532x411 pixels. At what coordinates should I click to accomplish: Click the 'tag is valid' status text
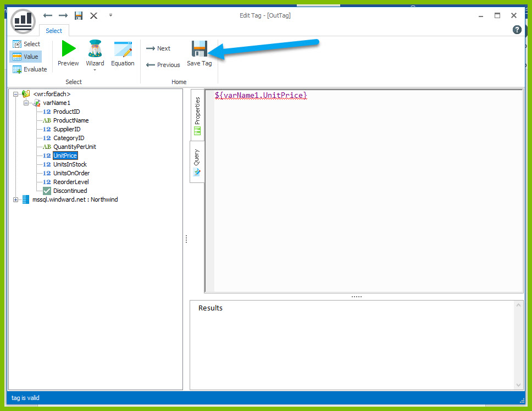[25, 398]
